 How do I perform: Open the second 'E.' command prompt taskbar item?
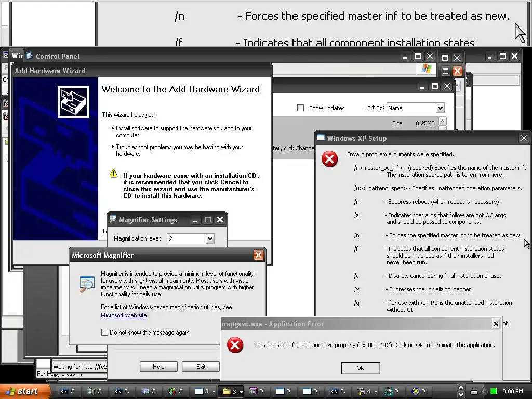338,391
